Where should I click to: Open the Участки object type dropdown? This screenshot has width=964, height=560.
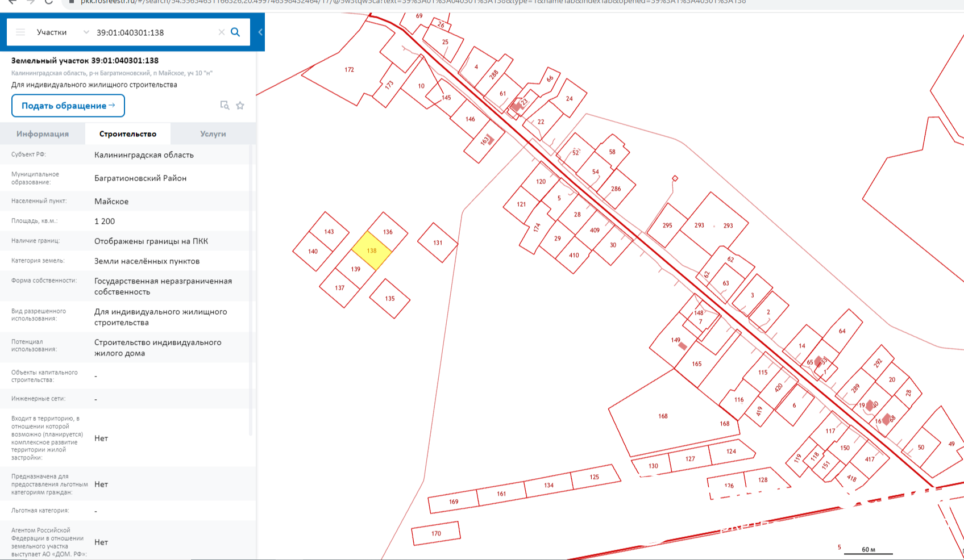[x=61, y=32]
